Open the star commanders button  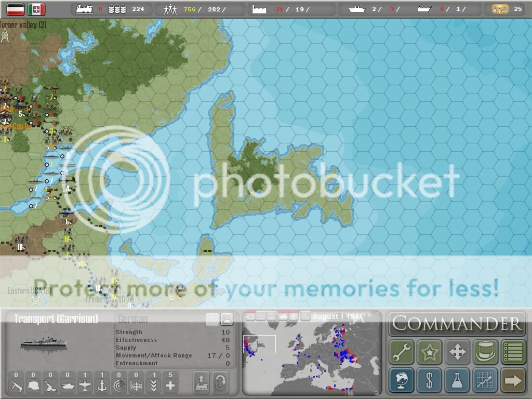point(429,352)
